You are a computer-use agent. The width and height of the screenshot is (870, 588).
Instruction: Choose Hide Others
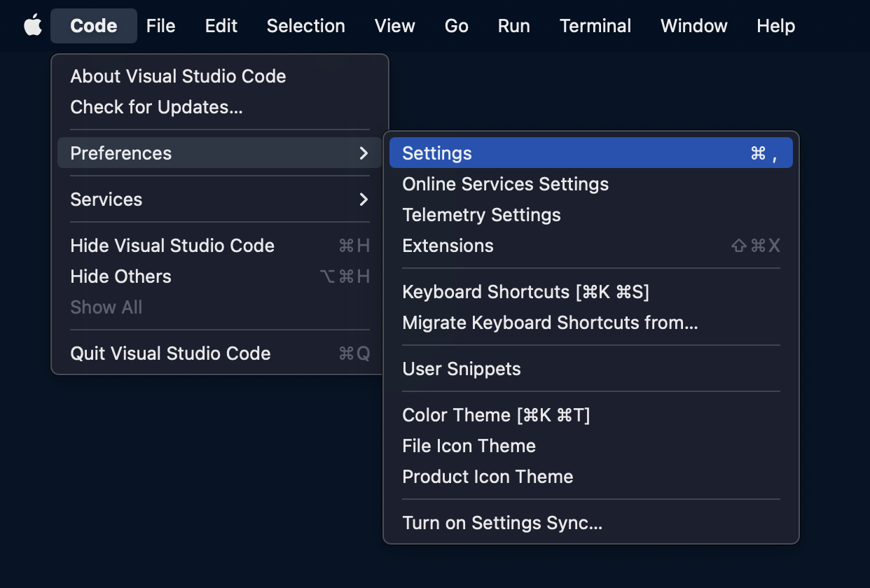[220, 276]
